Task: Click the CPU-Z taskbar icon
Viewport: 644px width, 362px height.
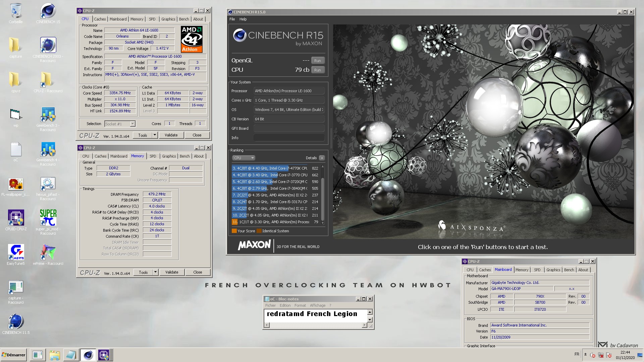Action: pyautogui.click(x=103, y=355)
